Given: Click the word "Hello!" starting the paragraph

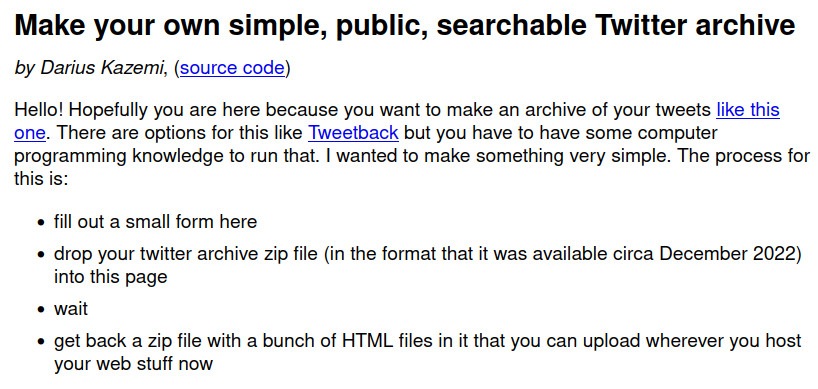Looking at the screenshot, I should tap(39, 111).
